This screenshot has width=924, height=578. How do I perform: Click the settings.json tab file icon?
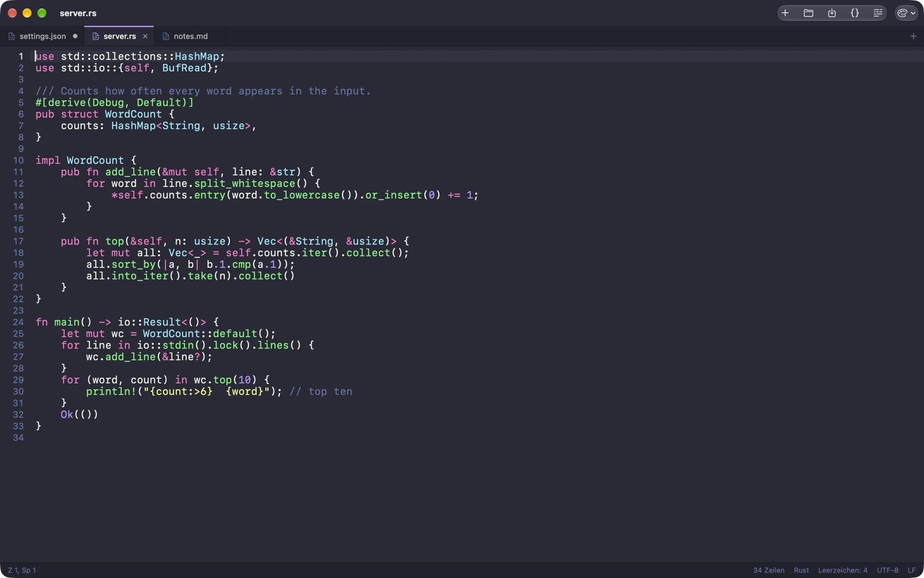12,36
